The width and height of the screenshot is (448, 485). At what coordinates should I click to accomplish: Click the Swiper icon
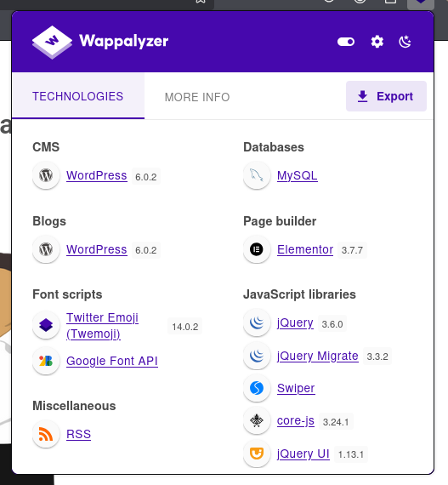257,388
